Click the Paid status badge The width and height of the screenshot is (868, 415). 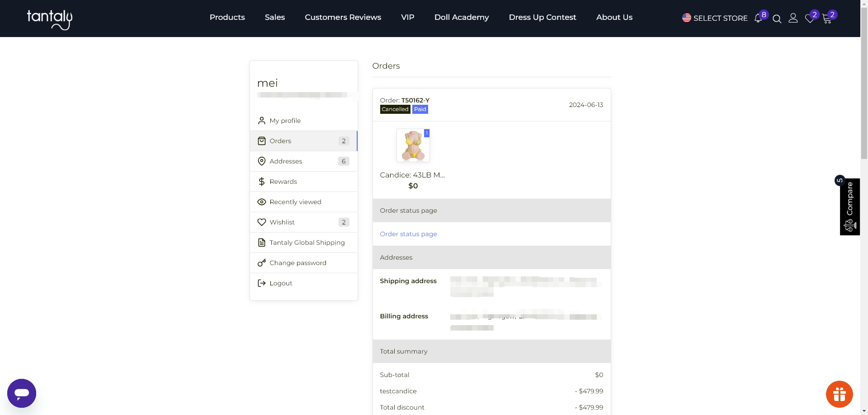coord(420,109)
